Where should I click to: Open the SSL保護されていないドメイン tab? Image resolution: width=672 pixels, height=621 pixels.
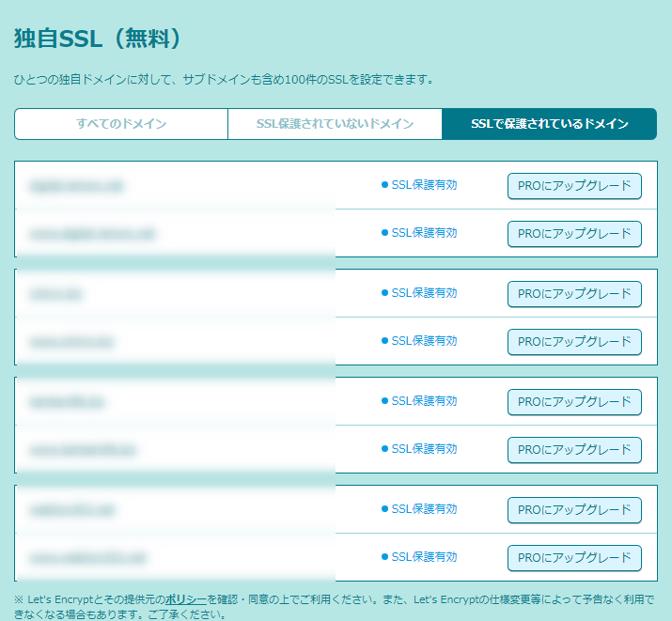(335, 124)
